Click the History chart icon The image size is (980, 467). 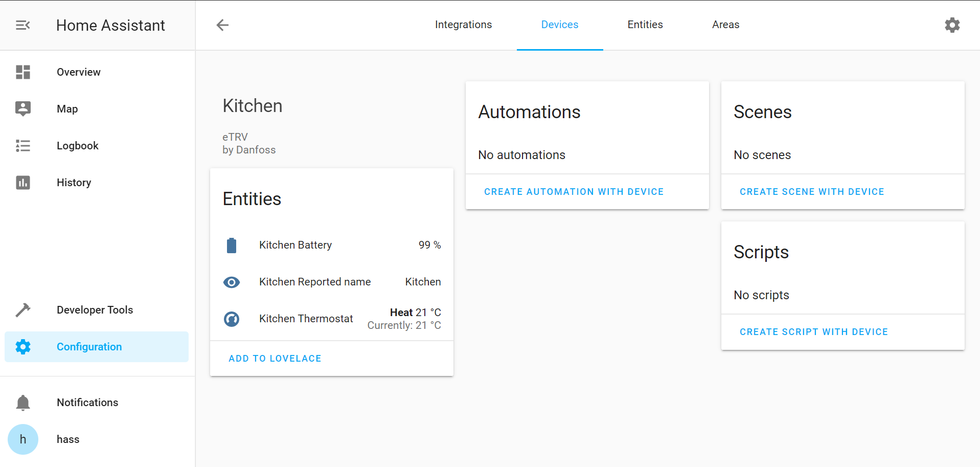click(23, 183)
